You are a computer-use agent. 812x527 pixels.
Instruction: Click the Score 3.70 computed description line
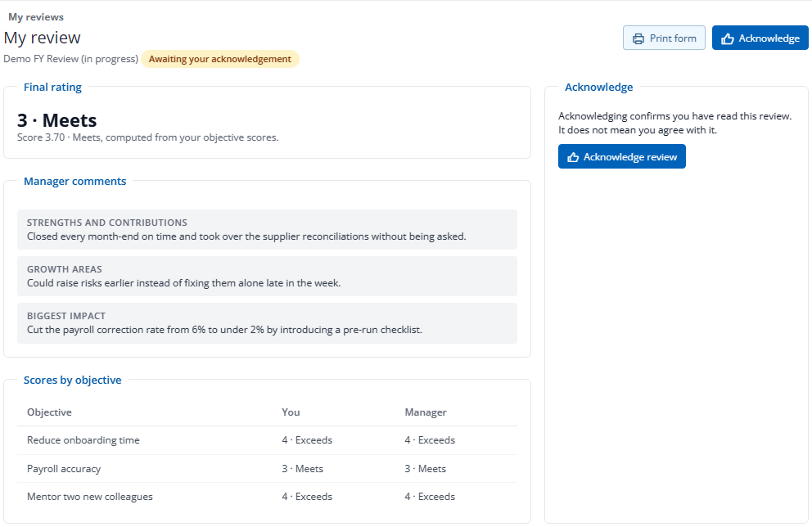tap(147, 137)
